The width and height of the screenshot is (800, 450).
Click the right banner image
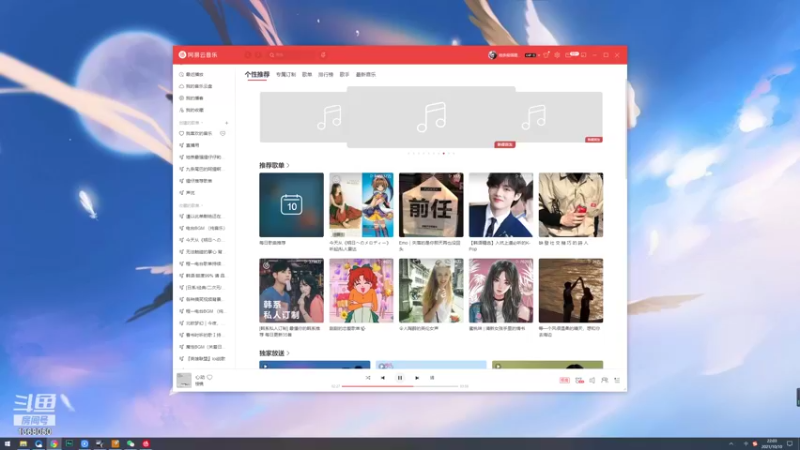pos(559,117)
